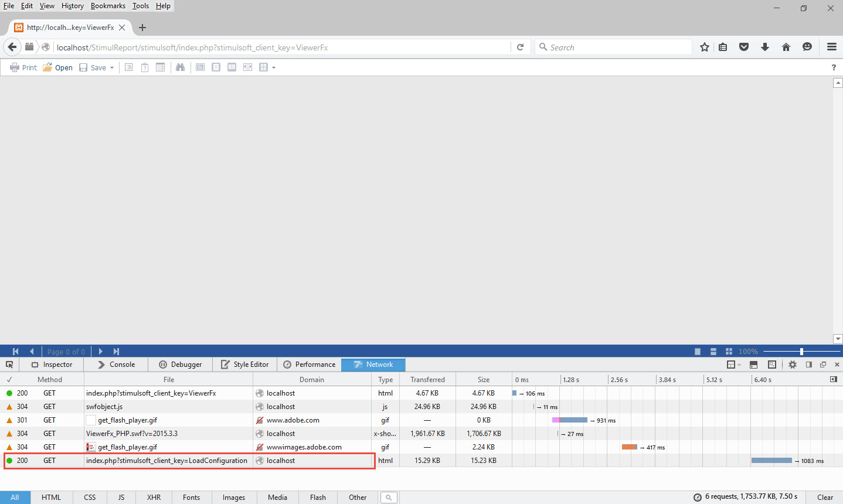Go to previous report page arrow

32,352
